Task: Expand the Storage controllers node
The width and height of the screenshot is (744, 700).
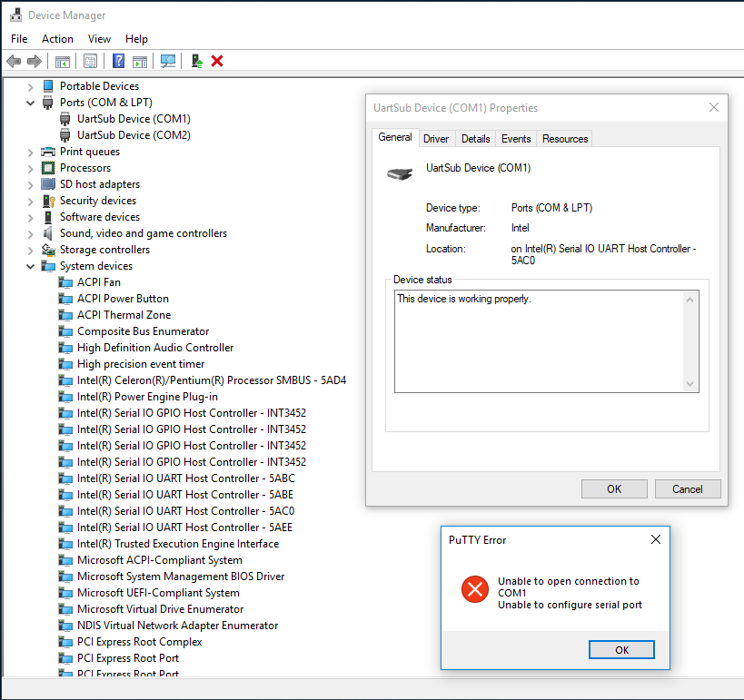Action: click(30, 251)
